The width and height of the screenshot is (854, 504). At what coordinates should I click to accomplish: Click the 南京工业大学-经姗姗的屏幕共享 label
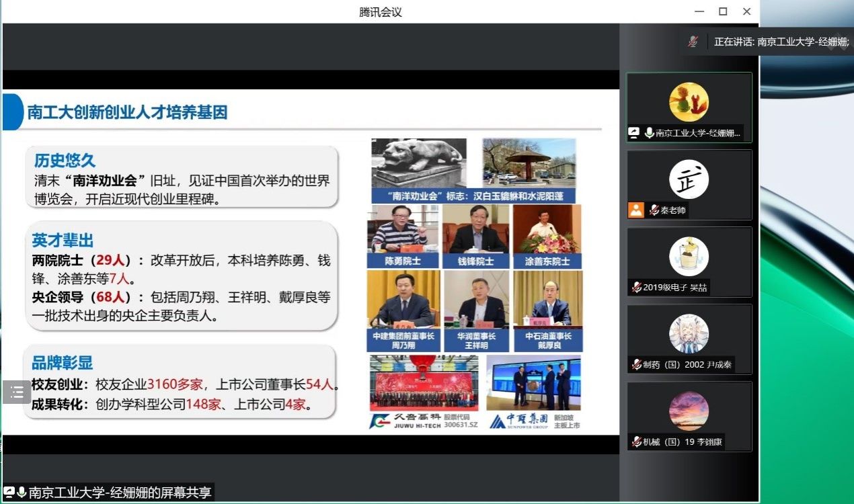click(120, 493)
